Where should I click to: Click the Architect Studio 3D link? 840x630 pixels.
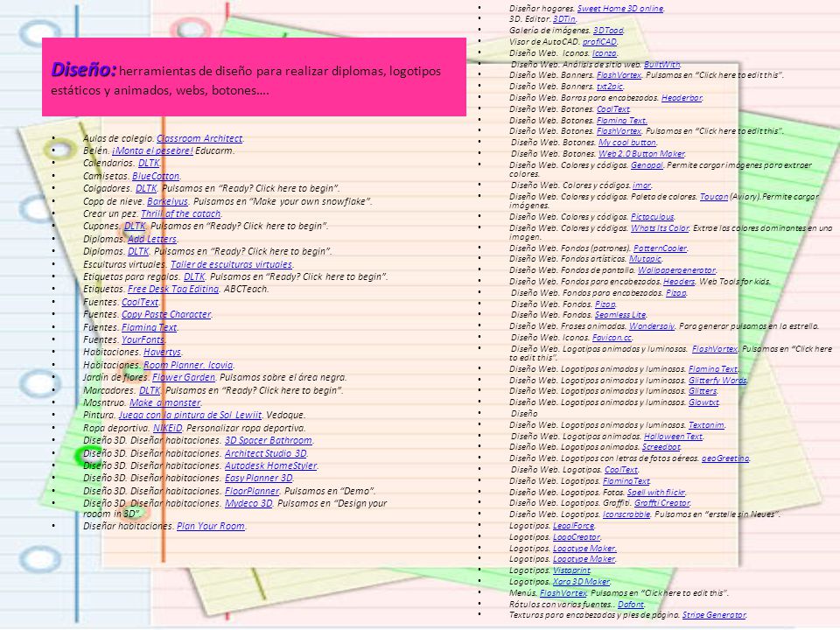coord(266,453)
